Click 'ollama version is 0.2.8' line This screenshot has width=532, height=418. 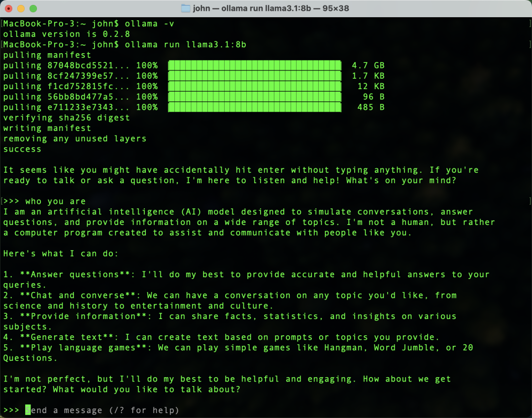tap(66, 34)
